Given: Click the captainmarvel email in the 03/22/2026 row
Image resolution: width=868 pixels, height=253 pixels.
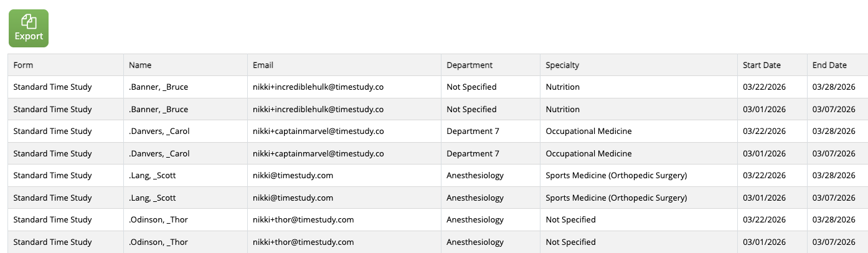Looking at the screenshot, I should [x=318, y=131].
